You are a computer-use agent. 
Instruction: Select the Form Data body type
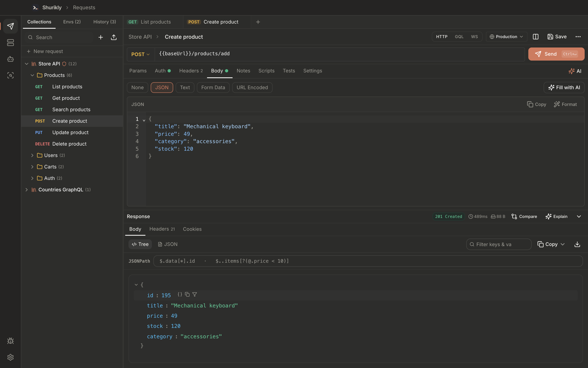pos(213,88)
